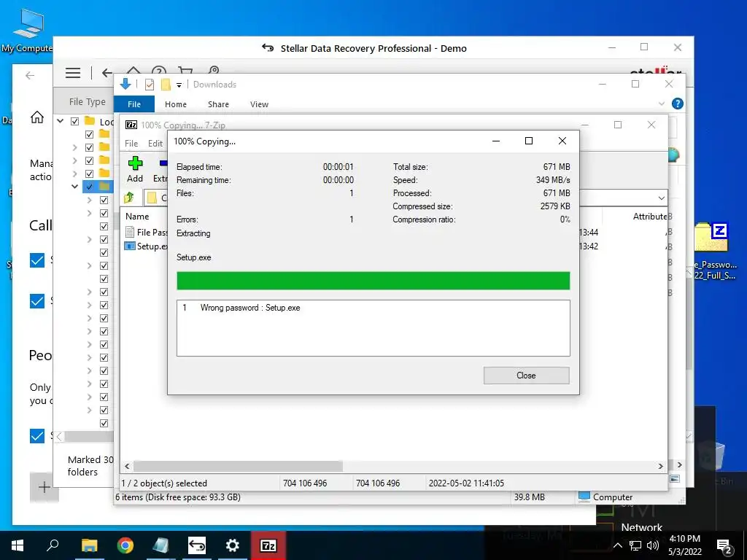Click the 7-Zip horizontal scrollbar thumb
The image size is (747, 560).
pos(238,466)
